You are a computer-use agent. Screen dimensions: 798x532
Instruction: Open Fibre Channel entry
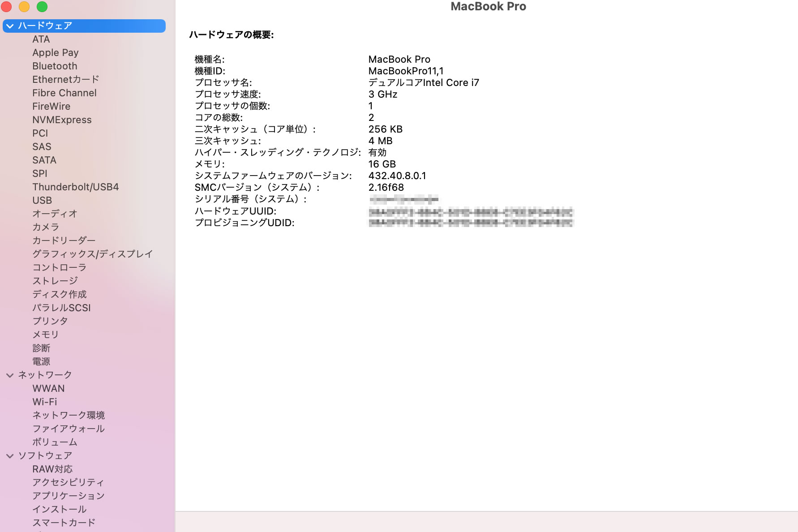[x=64, y=93]
